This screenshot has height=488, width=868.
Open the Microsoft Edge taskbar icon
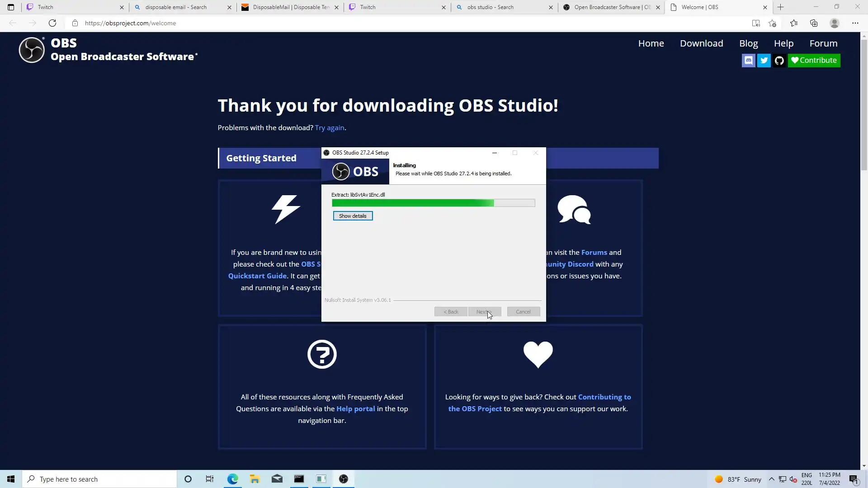[232, 479]
